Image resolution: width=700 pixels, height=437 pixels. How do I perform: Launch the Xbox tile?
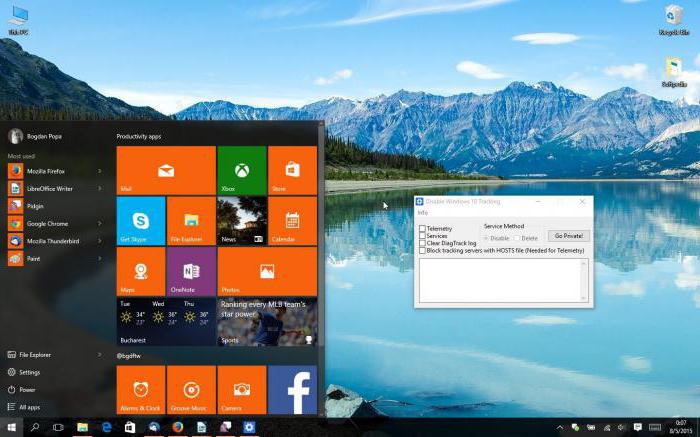tap(242, 171)
